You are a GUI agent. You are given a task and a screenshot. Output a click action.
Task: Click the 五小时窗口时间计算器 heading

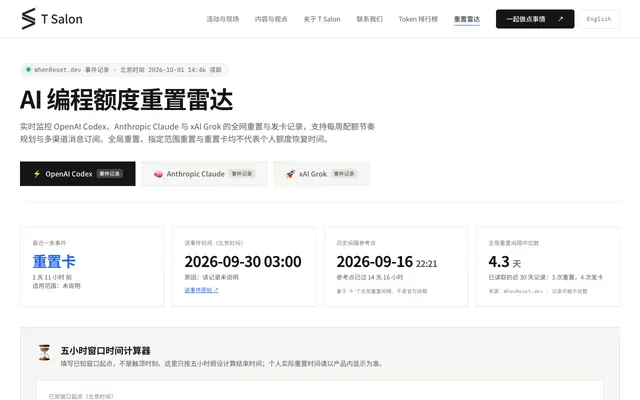pos(105,351)
